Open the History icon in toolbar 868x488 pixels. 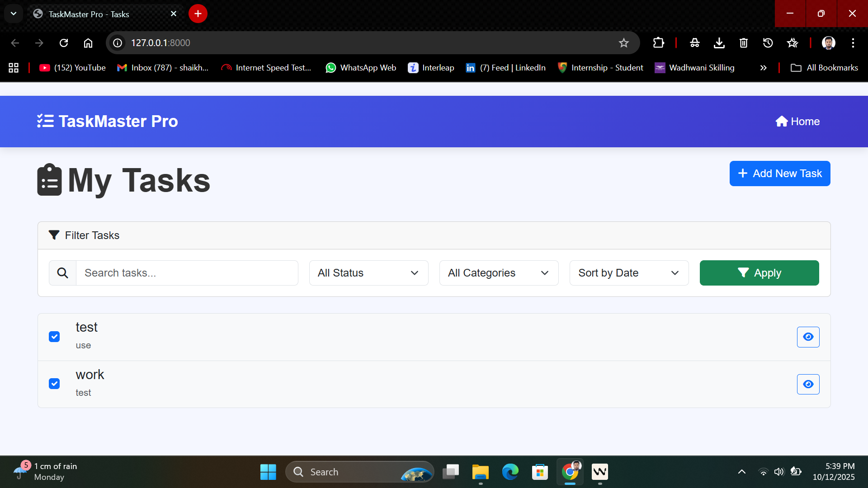tap(768, 43)
